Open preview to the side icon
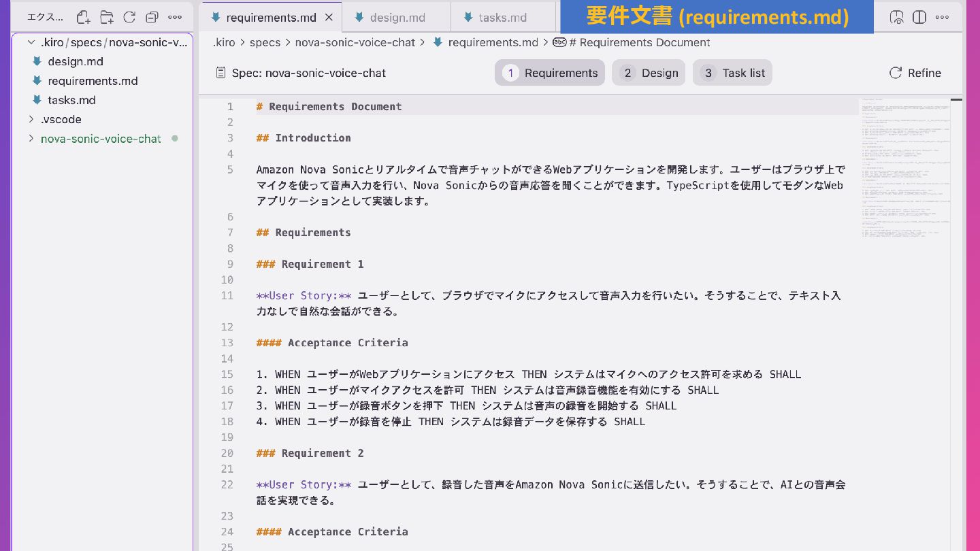Viewport: 980px width, 551px height. tap(897, 17)
